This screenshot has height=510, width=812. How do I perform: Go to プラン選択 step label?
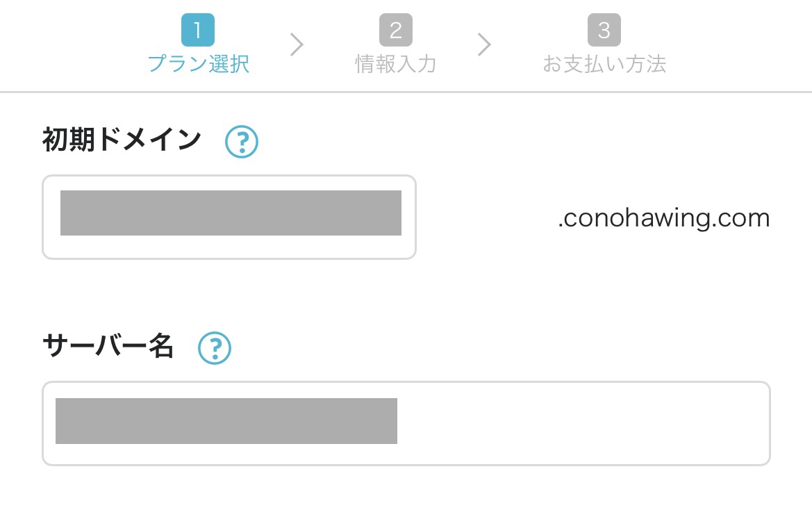click(199, 64)
